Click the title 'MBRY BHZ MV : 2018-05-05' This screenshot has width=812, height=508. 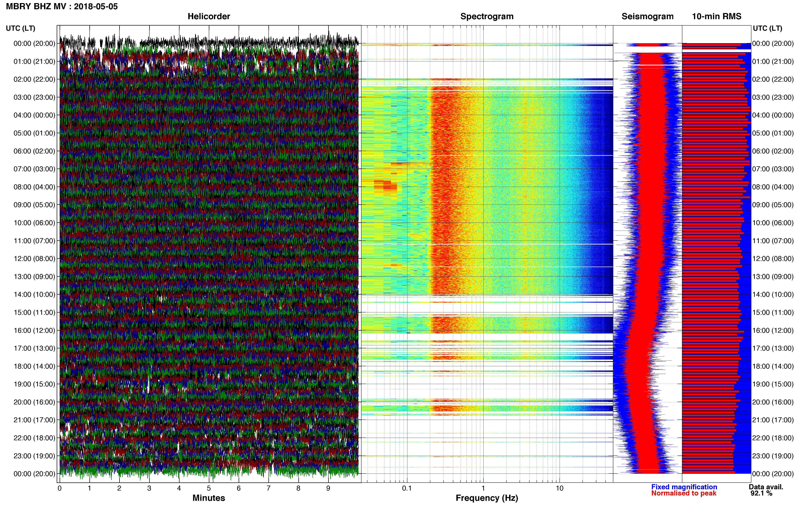[62, 6]
